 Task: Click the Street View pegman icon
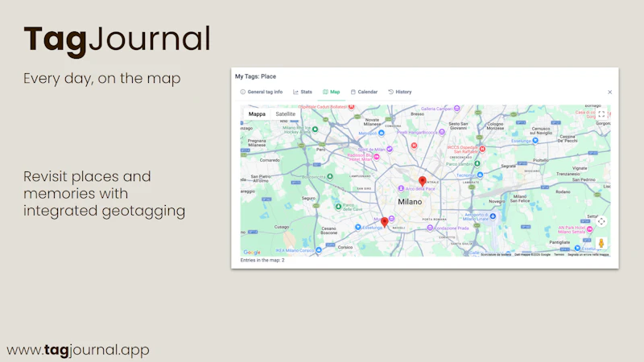(x=601, y=243)
